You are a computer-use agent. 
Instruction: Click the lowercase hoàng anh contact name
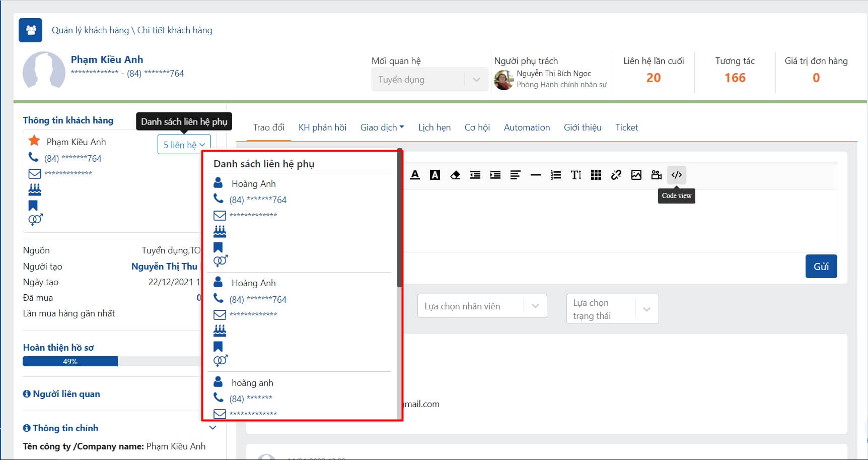pyautogui.click(x=252, y=383)
